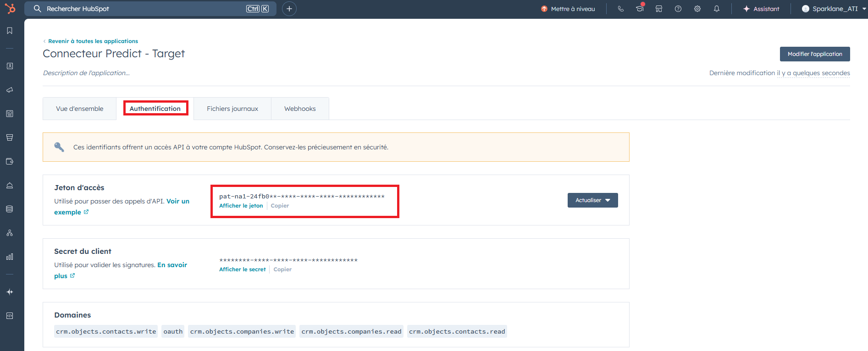Image resolution: width=868 pixels, height=351 pixels.
Task: Open the calling phone icon
Action: pyautogui.click(x=621, y=9)
